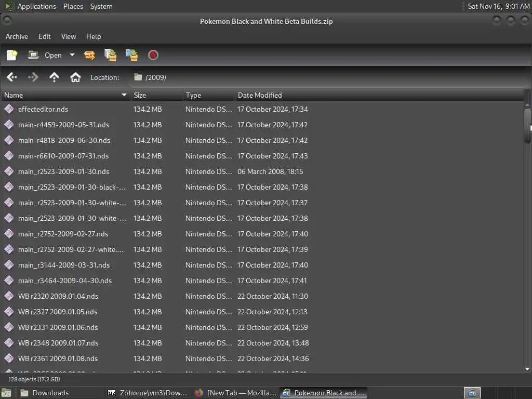Open the System menu in top panel
The height and width of the screenshot is (399, 532).
[x=101, y=6]
